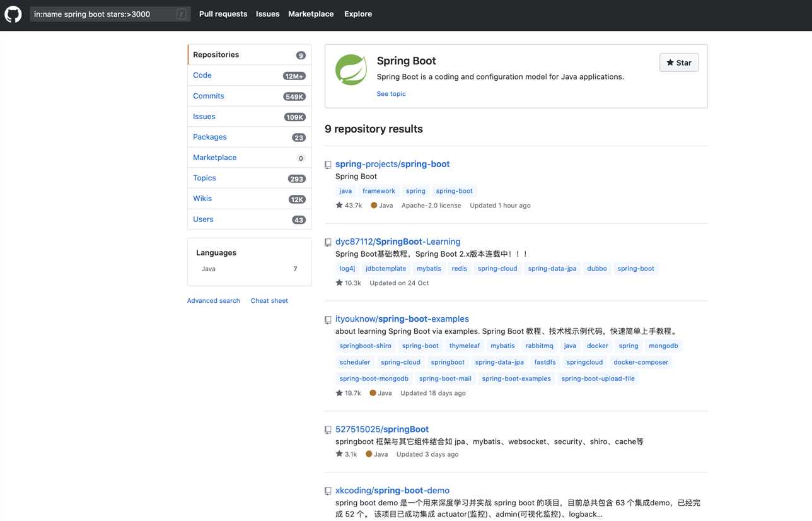This screenshot has width=812, height=521.
Task: Open Advanced search link
Action: point(214,301)
